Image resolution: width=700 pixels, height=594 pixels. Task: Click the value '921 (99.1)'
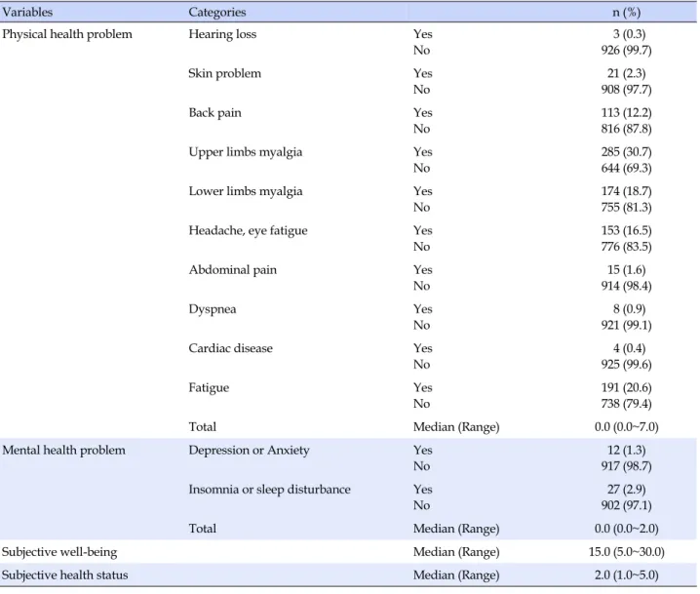[626, 325]
